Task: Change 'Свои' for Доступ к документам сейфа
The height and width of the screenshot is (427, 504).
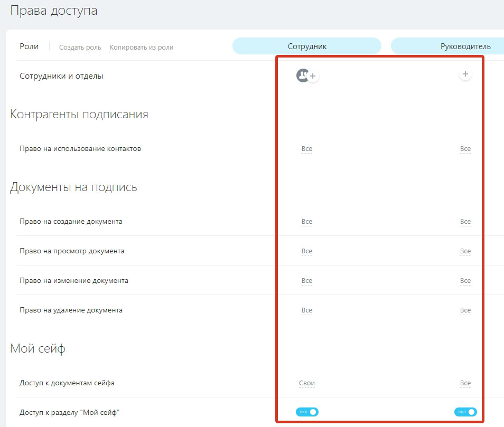Action: (x=306, y=382)
